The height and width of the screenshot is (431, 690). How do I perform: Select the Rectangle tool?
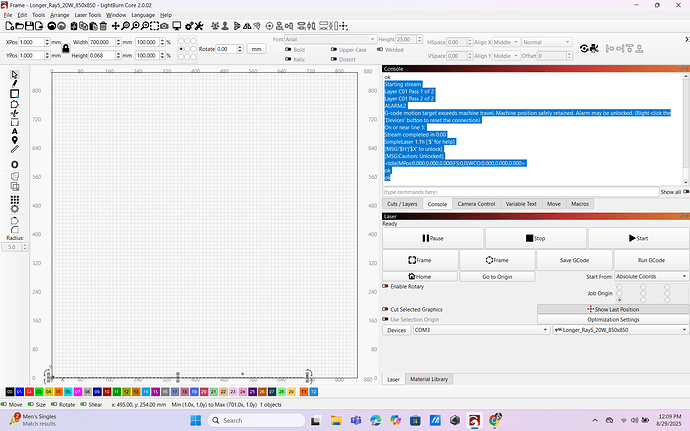pyautogui.click(x=15, y=94)
